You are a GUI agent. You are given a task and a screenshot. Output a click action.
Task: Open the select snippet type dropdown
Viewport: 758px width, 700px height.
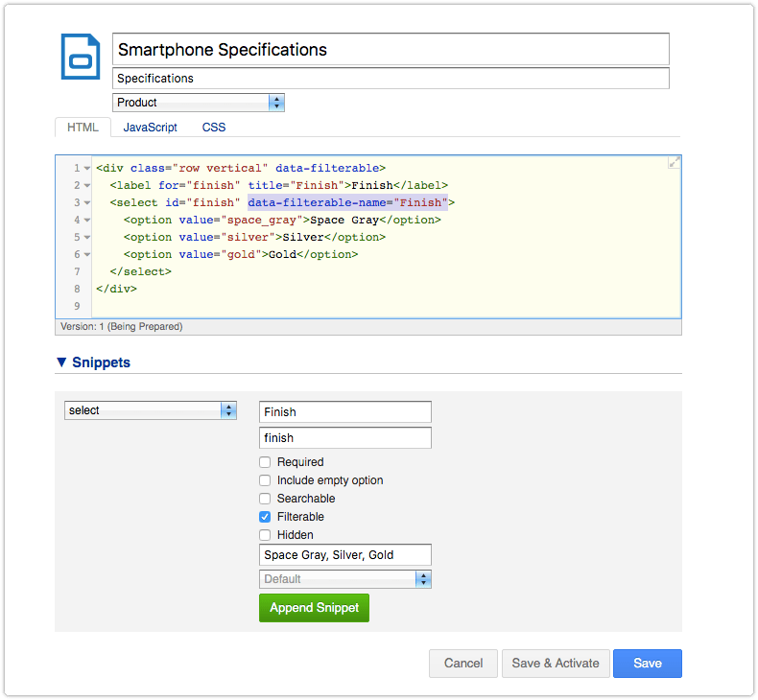[151, 410]
